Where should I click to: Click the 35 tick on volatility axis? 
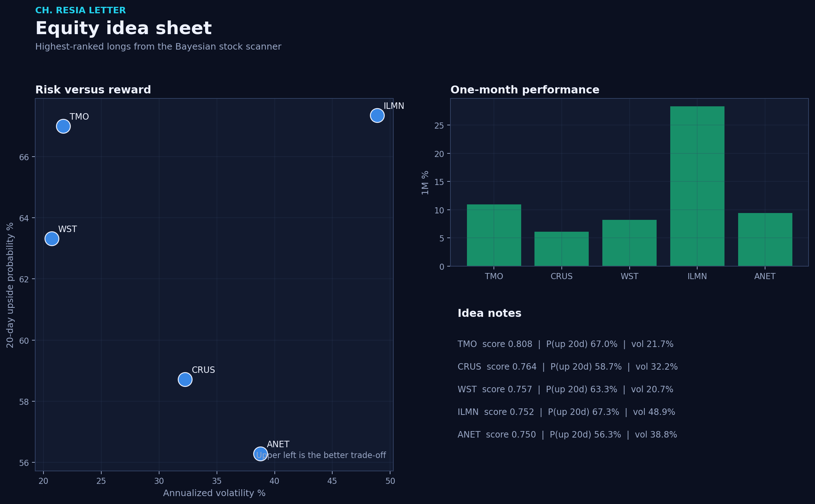coord(217,481)
